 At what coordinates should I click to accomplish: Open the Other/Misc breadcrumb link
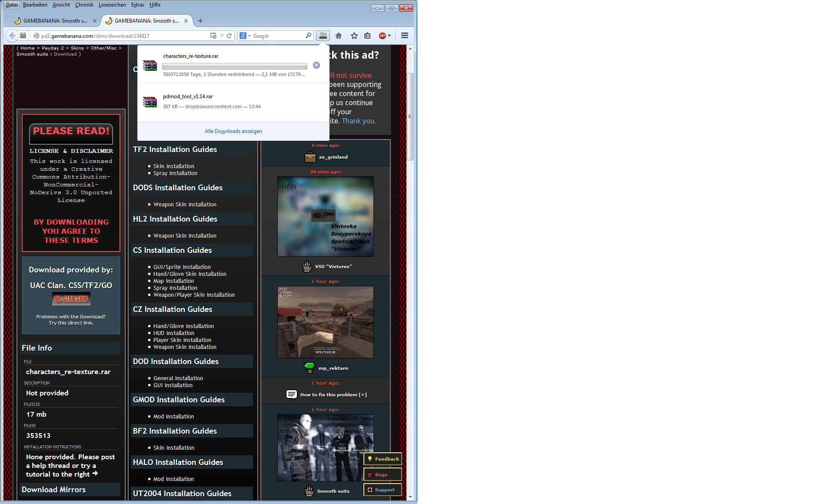tap(104, 48)
